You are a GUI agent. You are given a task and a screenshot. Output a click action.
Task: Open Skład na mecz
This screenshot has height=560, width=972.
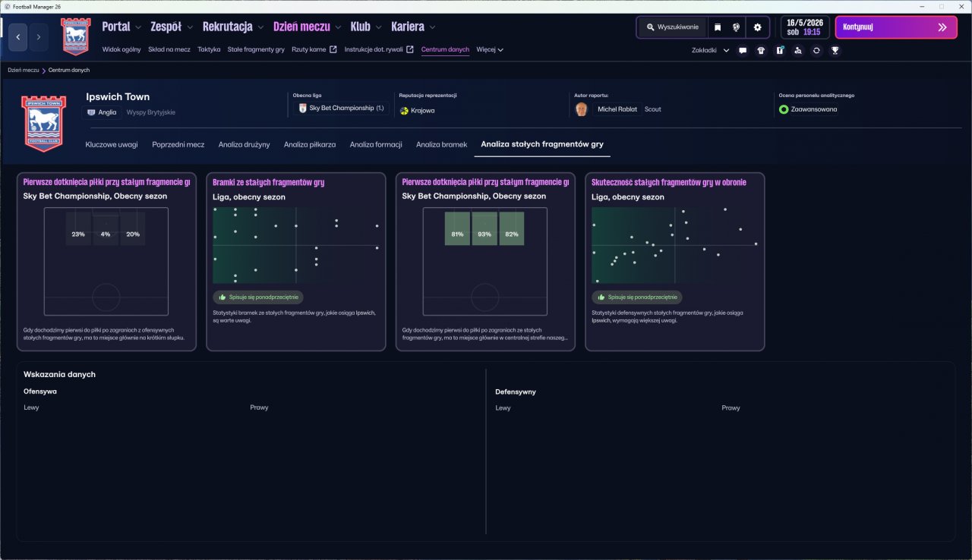click(x=169, y=50)
